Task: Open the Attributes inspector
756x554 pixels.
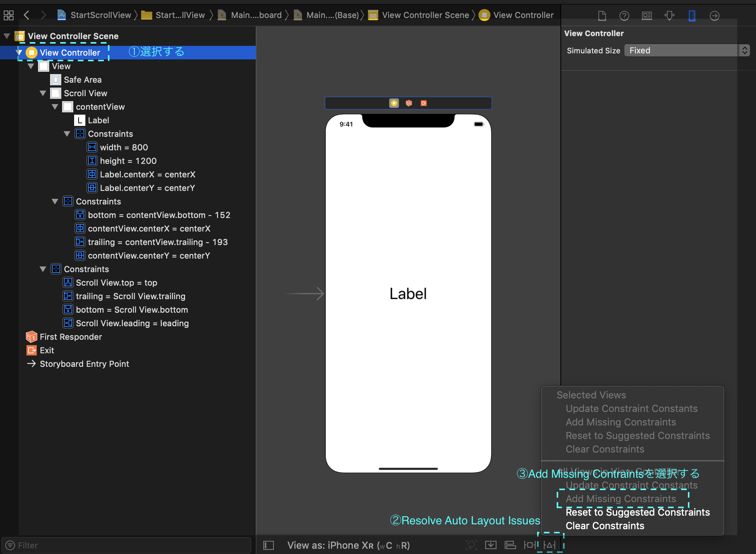Action: coord(670,15)
